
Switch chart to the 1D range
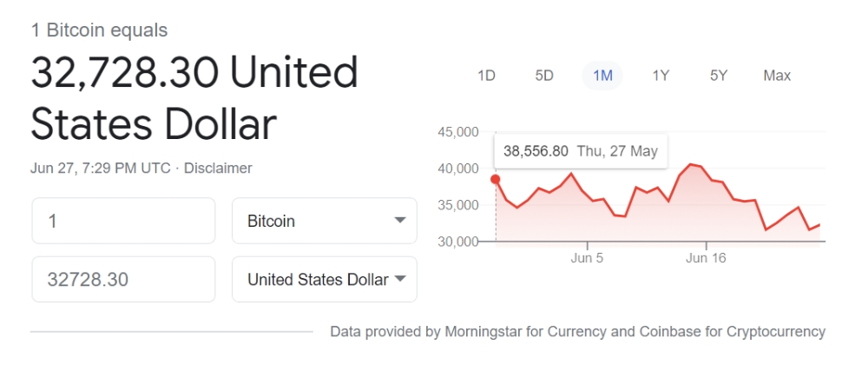(x=486, y=76)
